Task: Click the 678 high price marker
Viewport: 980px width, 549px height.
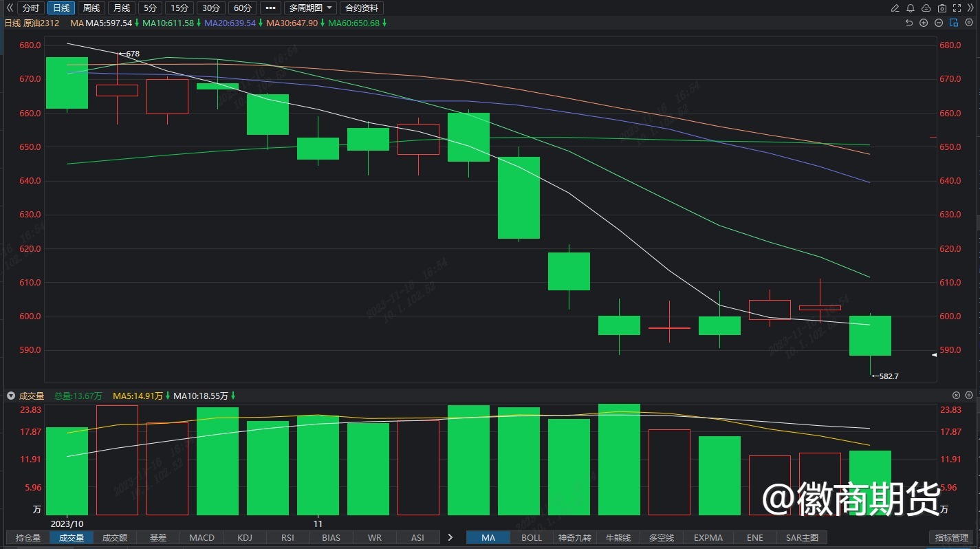Action: (x=129, y=54)
